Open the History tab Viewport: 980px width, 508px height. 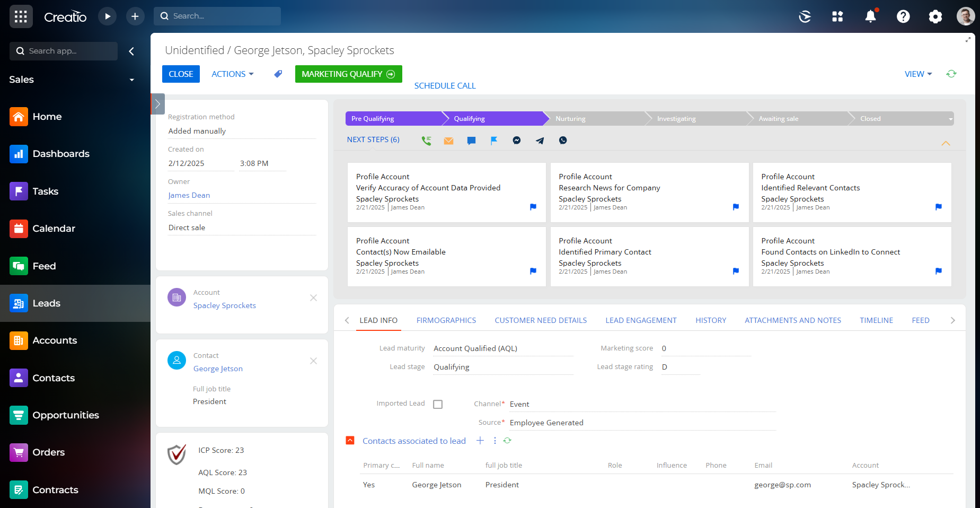point(711,320)
